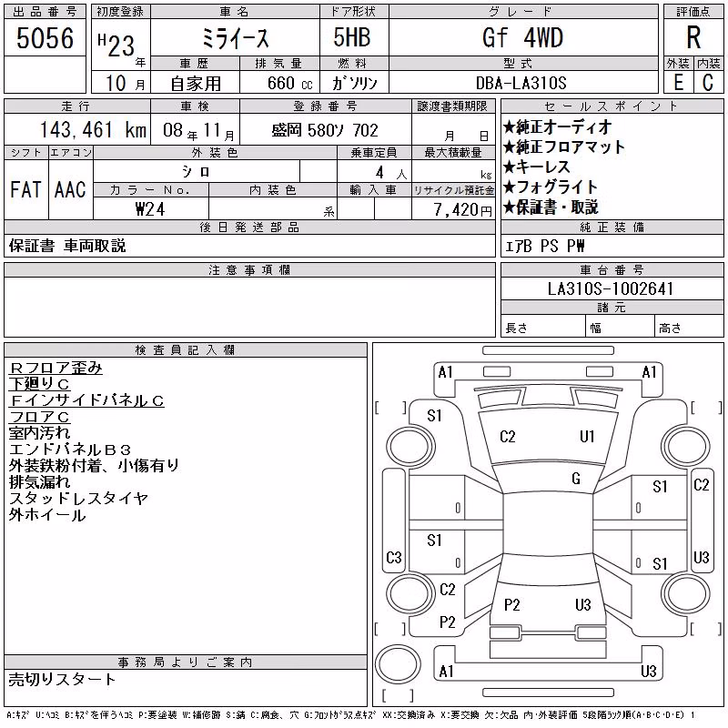Click the passenger capacity value 4人
This screenshot has width=728, height=728.
point(391,173)
